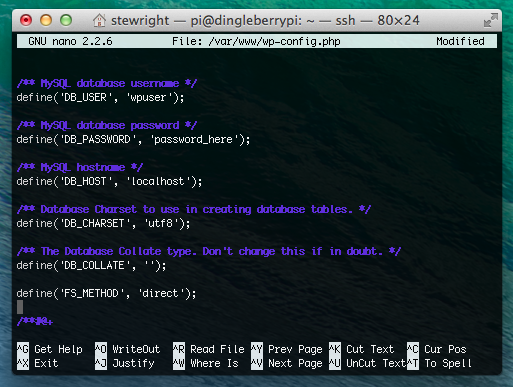Click the /**#@+ comment line
Viewport: 513px width, 387px height.
tap(35, 321)
